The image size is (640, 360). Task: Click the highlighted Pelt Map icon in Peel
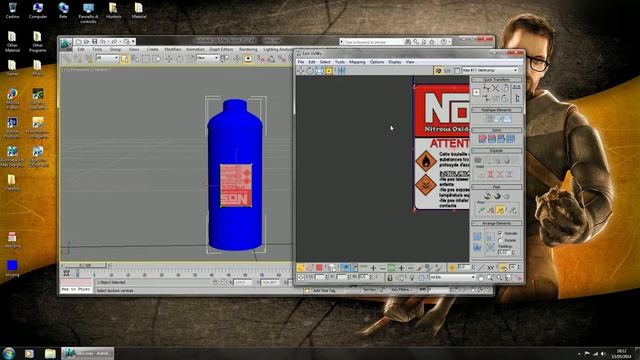pyautogui.click(x=500, y=210)
